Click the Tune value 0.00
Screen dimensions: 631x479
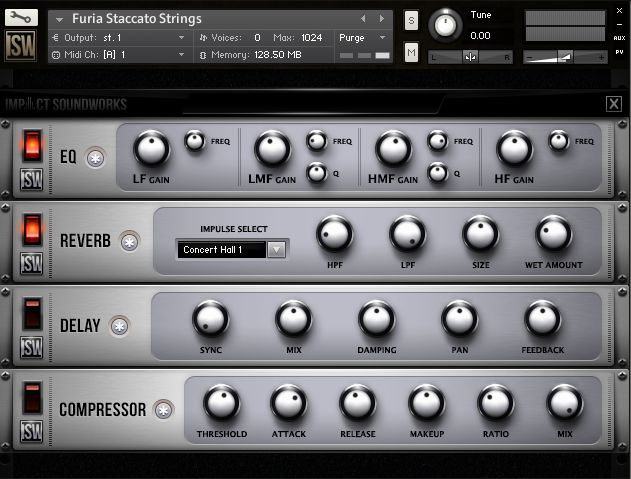click(480, 36)
